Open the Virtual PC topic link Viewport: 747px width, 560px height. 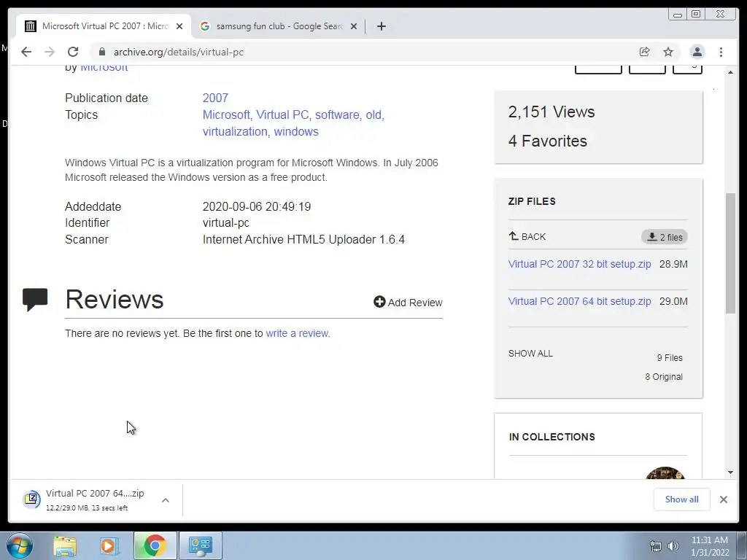[282, 114]
